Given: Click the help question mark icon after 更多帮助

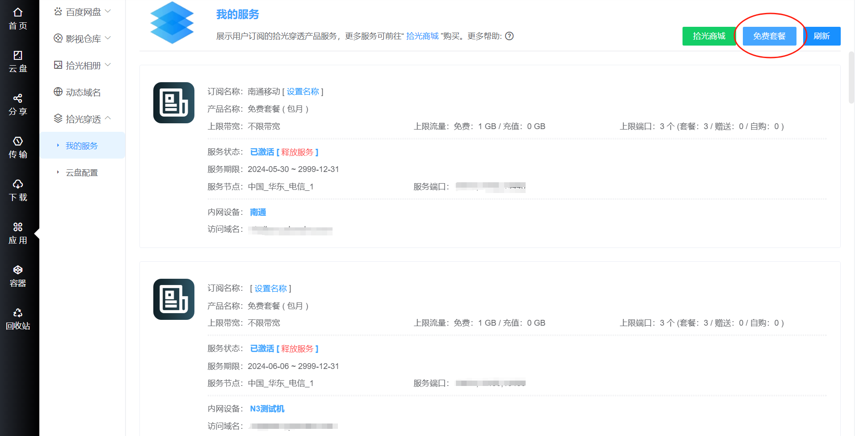Looking at the screenshot, I should point(509,36).
